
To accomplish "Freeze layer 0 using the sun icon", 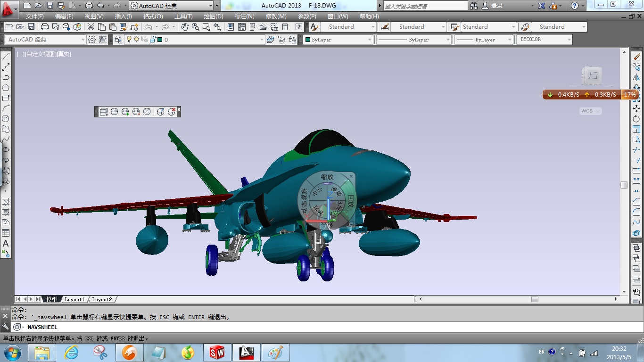I will click(x=137, y=40).
